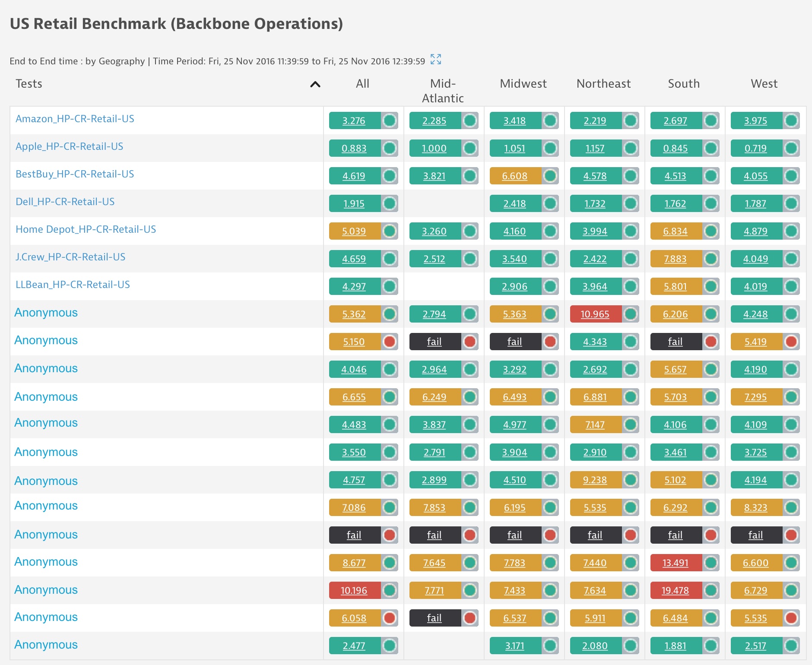Open LLBean_HP-CR-Retail-US test link
This screenshot has height=665, width=812.
click(x=73, y=285)
